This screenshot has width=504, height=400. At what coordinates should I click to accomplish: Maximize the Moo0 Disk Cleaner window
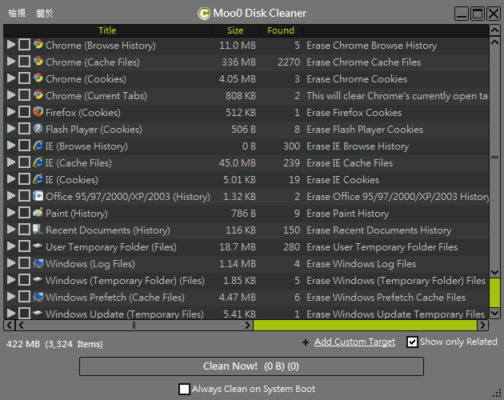point(477,14)
